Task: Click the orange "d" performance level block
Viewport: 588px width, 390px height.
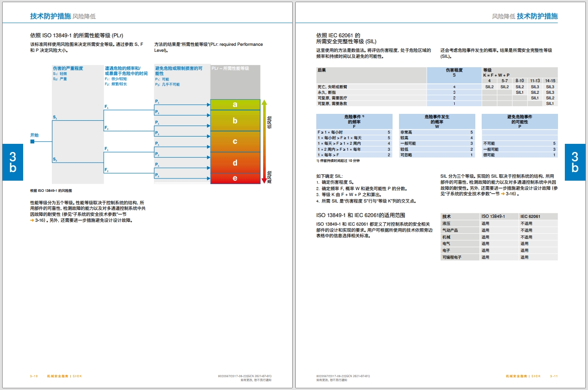Action: pos(235,163)
